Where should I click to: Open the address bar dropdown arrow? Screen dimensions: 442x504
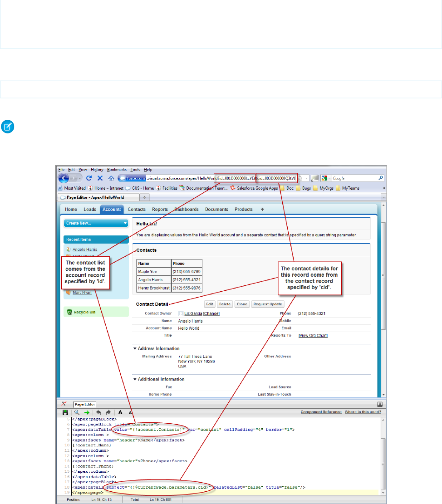[306, 178]
